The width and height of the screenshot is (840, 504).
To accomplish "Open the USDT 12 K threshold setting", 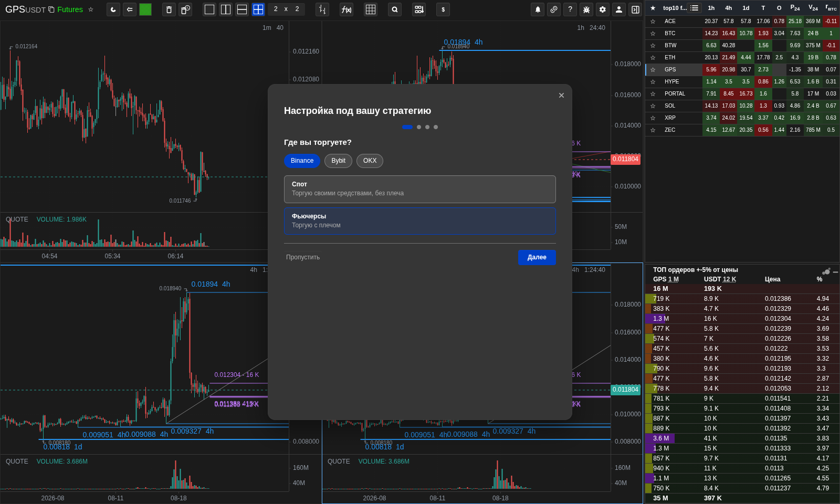I will coord(729,279).
